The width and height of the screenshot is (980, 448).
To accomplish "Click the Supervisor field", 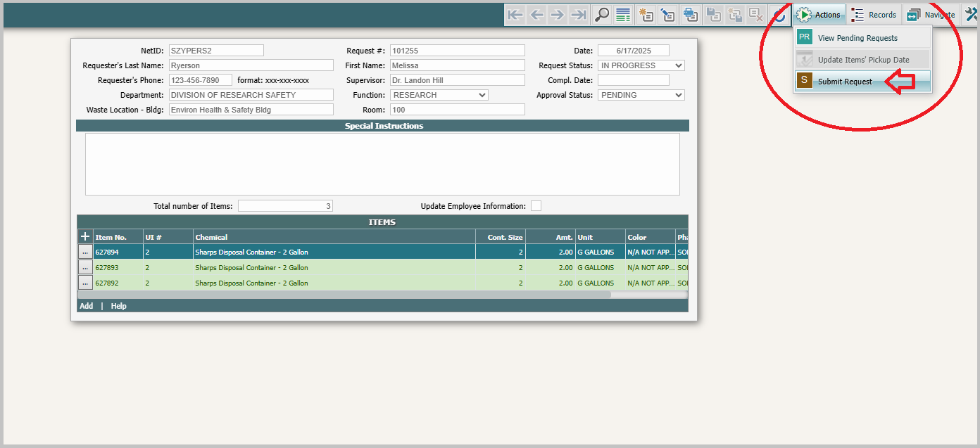I will [x=458, y=80].
